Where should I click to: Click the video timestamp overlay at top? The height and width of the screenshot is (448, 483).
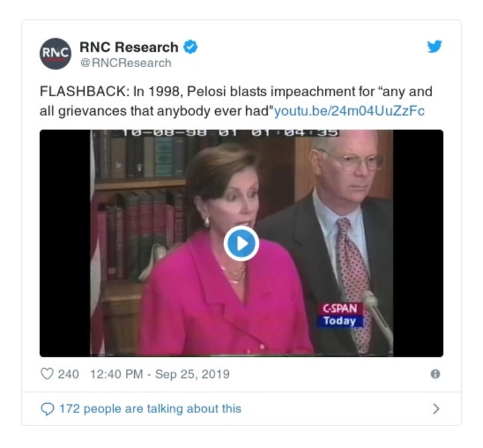click(230, 133)
